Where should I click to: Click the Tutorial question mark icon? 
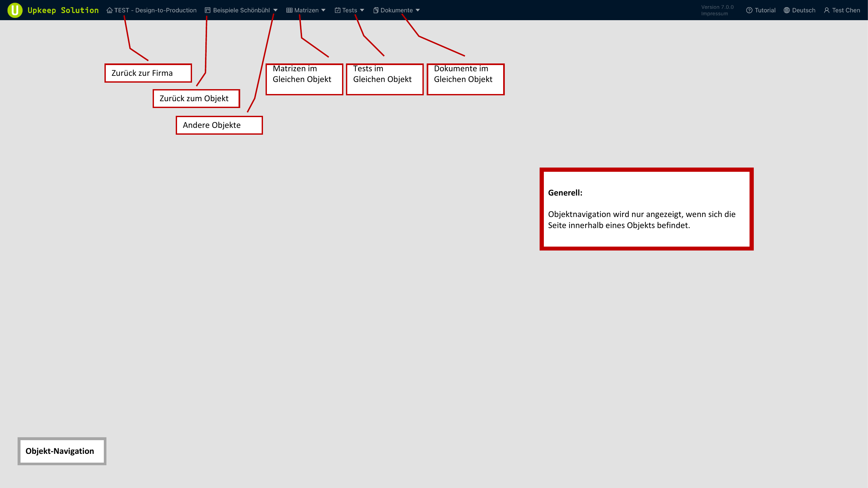pyautogui.click(x=749, y=10)
